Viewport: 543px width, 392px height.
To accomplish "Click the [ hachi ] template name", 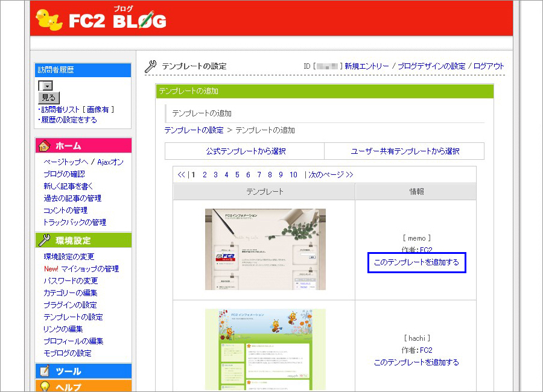I will (x=416, y=338).
